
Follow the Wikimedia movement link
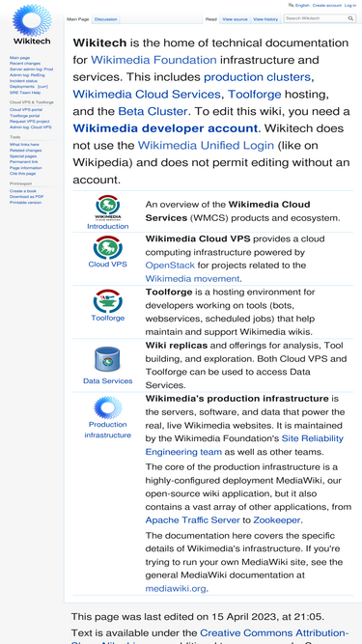click(x=192, y=278)
